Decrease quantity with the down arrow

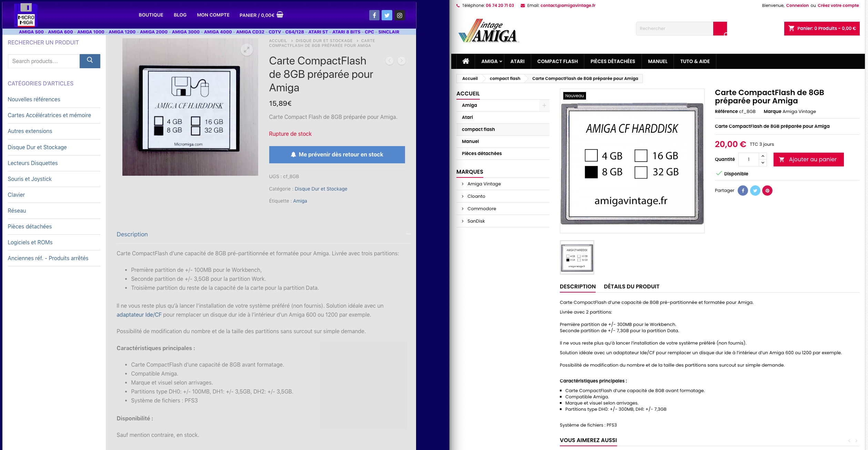(763, 163)
